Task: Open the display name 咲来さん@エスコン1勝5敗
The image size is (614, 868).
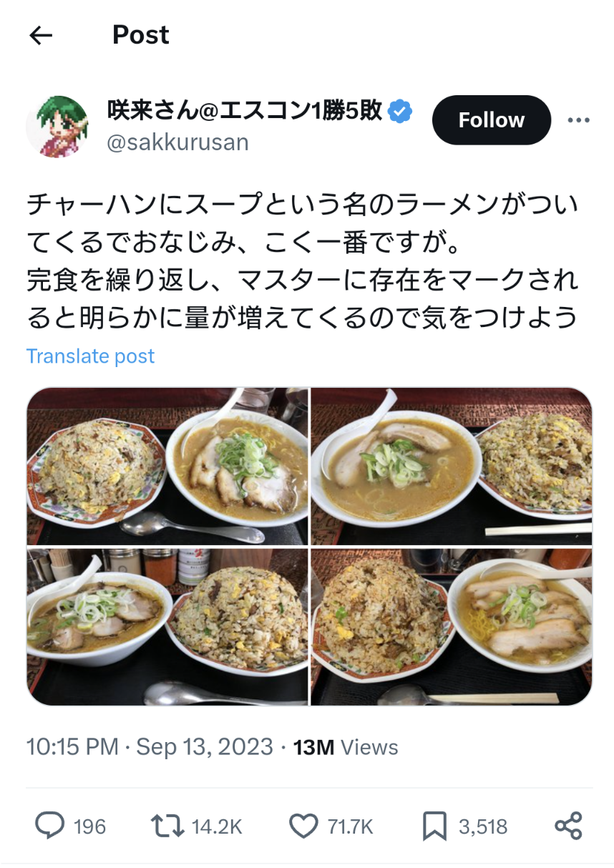Action: (x=245, y=110)
